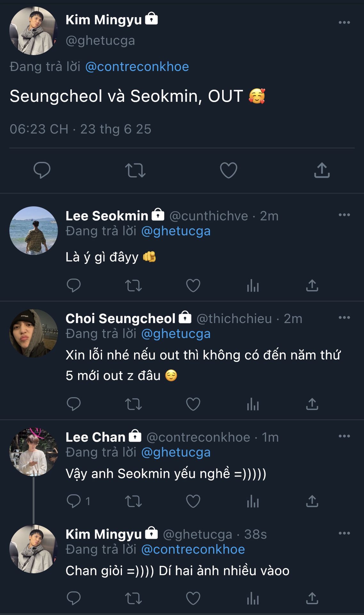Share Choi Seungcheol's reply
The width and height of the screenshot is (364, 615).
(x=312, y=404)
